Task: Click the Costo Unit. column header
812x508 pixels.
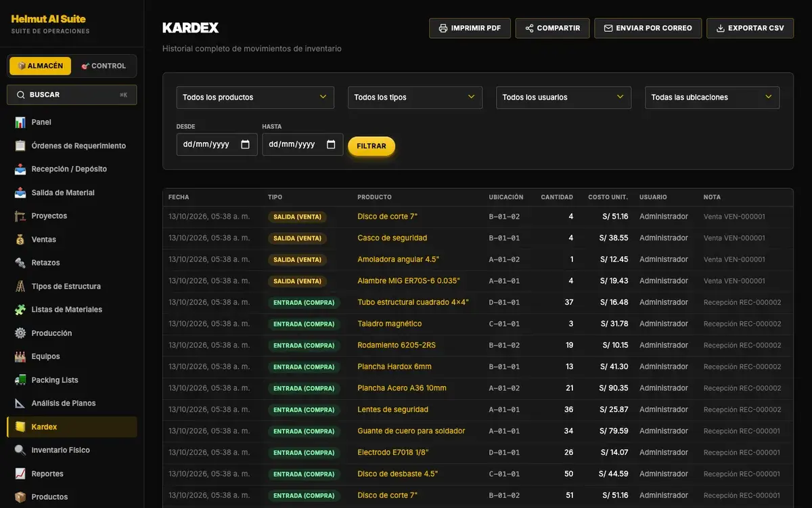Action: pyautogui.click(x=608, y=197)
